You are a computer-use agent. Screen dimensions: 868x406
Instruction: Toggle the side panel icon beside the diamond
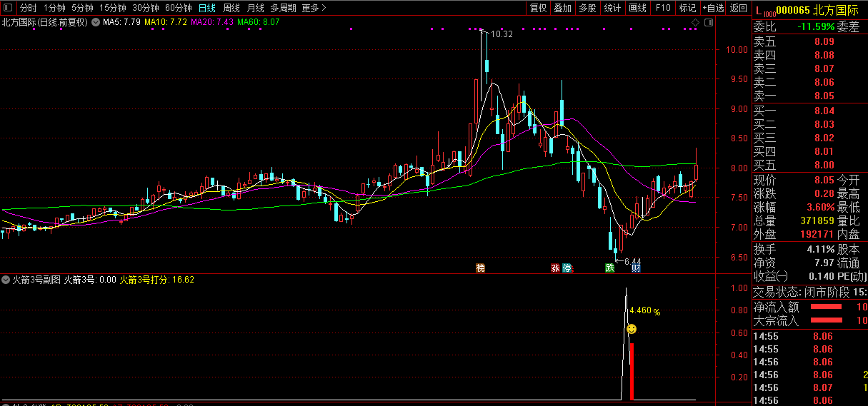tap(708, 22)
